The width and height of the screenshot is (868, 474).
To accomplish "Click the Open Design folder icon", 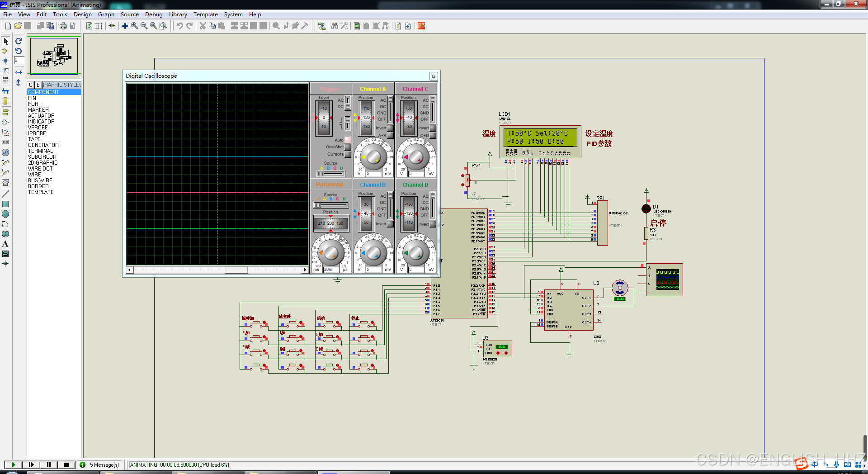I will coord(18,26).
